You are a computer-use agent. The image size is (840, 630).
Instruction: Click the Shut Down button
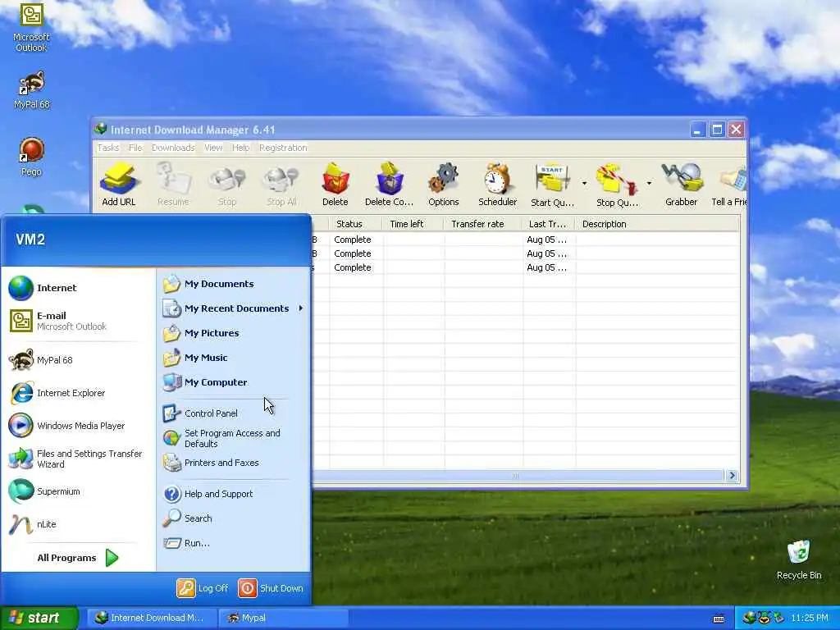[x=271, y=588]
